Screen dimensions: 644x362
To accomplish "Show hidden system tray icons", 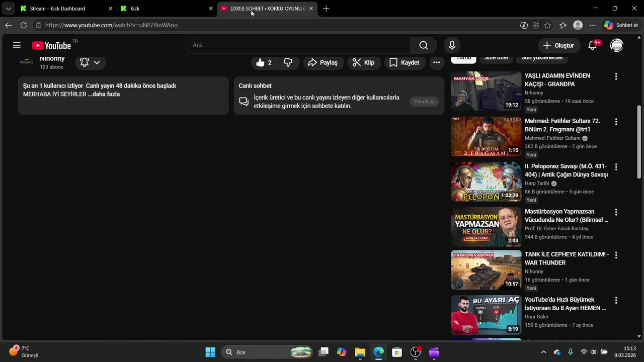I will pos(543,352).
